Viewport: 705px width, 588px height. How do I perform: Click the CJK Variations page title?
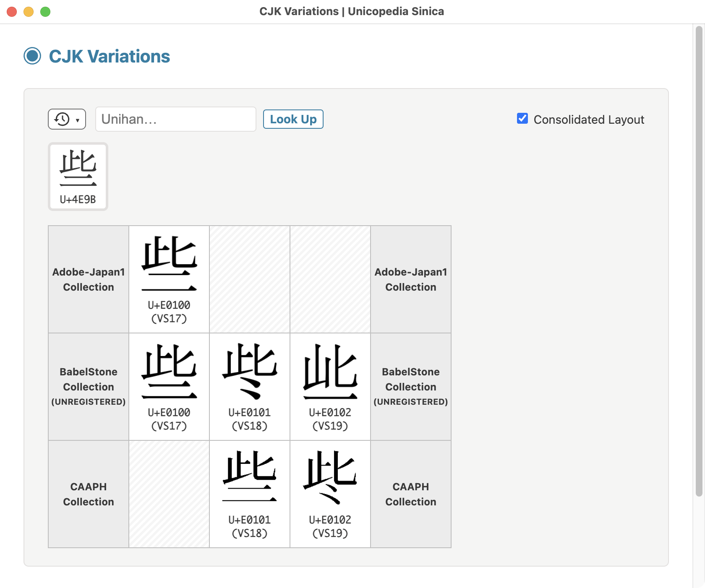coord(109,56)
